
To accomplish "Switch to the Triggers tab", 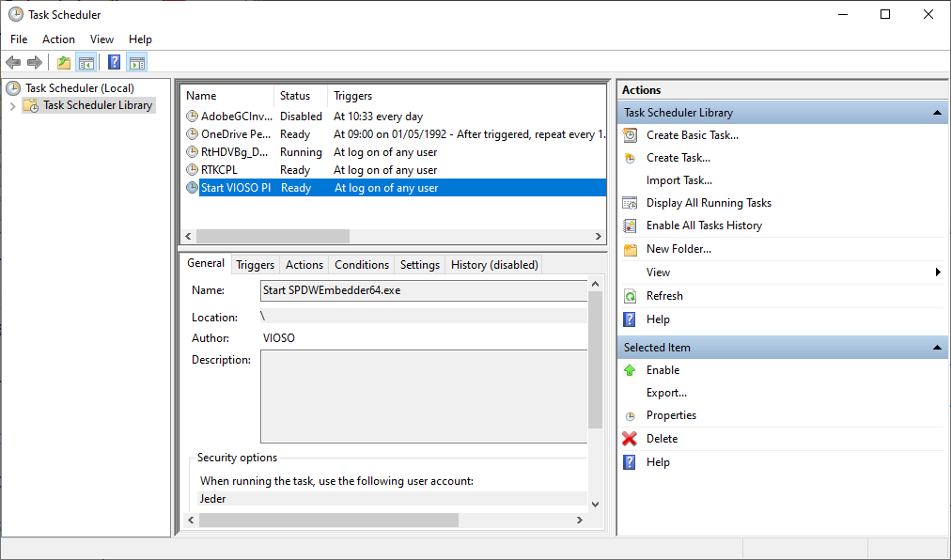I will (x=255, y=264).
